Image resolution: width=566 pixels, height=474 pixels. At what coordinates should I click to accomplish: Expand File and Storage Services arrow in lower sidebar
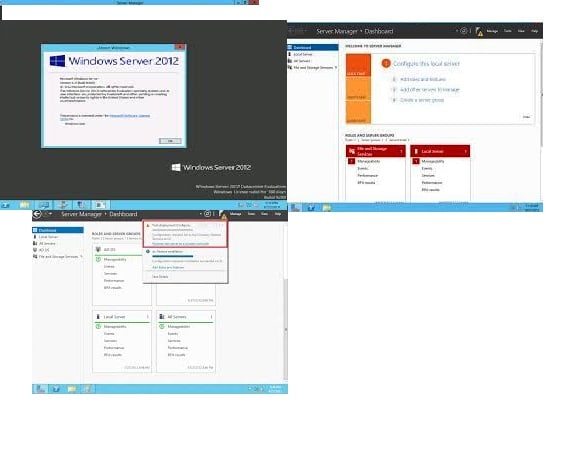pos(81,256)
